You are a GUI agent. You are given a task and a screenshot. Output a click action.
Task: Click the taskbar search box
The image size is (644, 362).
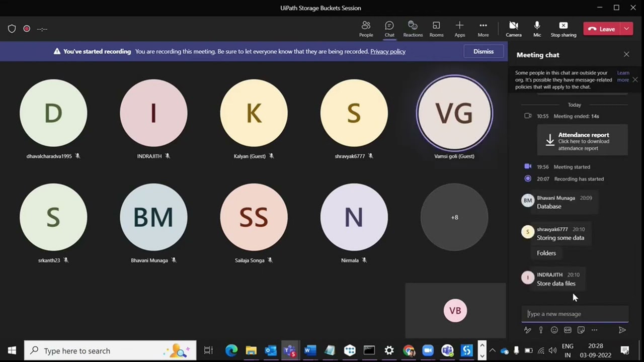point(110,350)
